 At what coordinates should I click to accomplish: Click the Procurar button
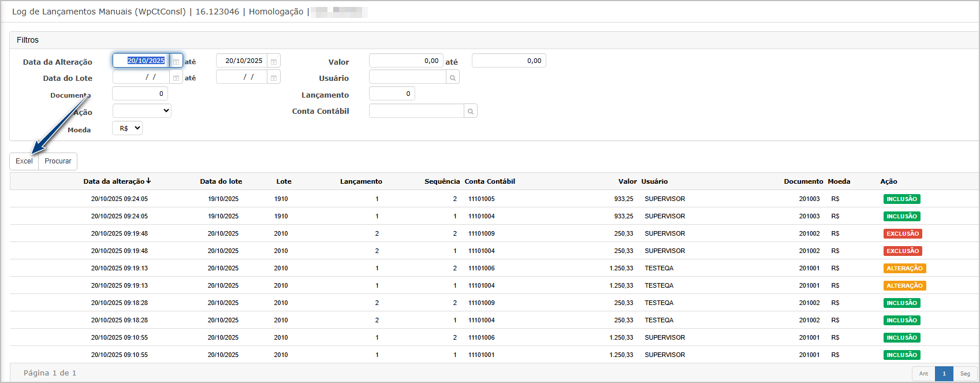58,161
